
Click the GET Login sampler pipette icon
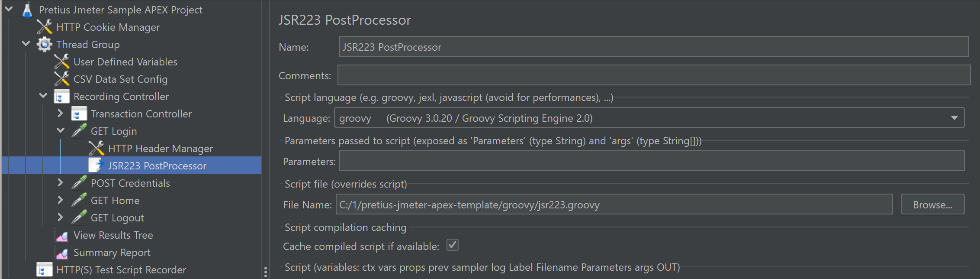[79, 131]
